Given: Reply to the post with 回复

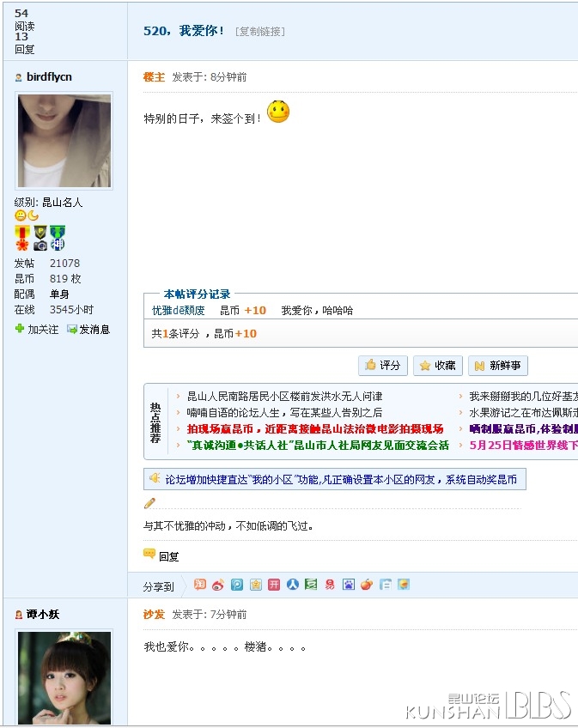Looking at the screenshot, I should point(161,556).
